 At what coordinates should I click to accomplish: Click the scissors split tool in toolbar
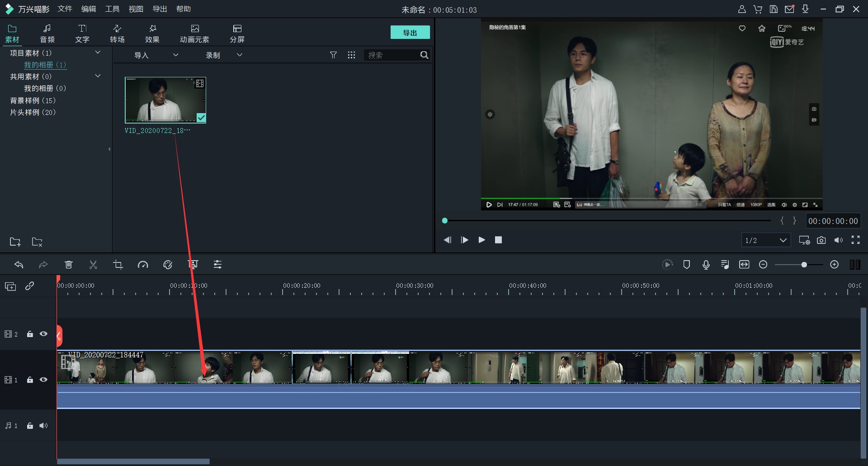pyautogui.click(x=93, y=265)
